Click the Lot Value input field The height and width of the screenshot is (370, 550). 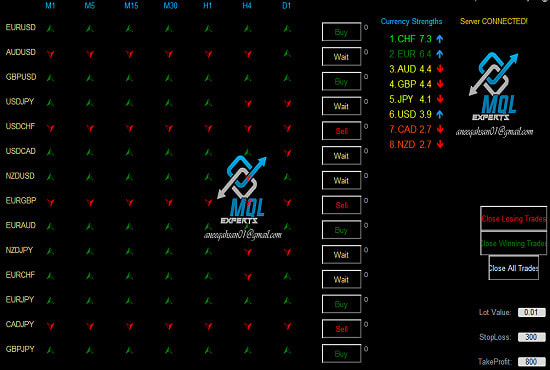531,312
